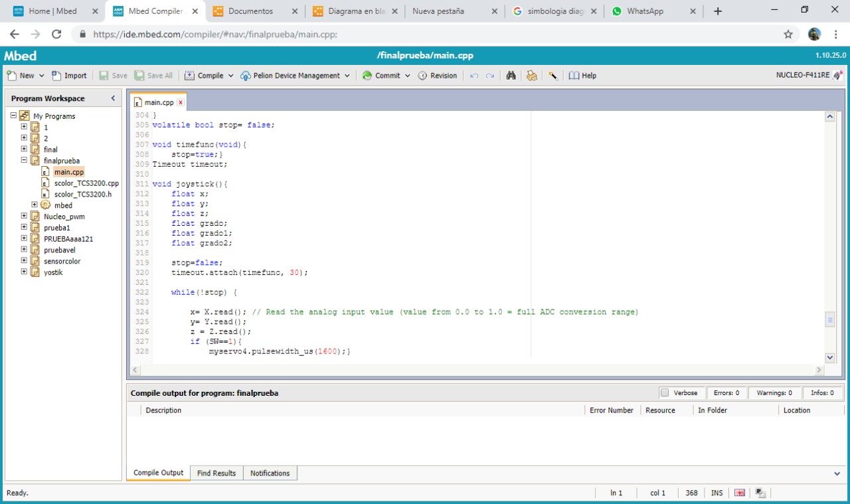The height and width of the screenshot is (504, 850).
Task: Click the Error Number column header
Action: tap(612, 410)
